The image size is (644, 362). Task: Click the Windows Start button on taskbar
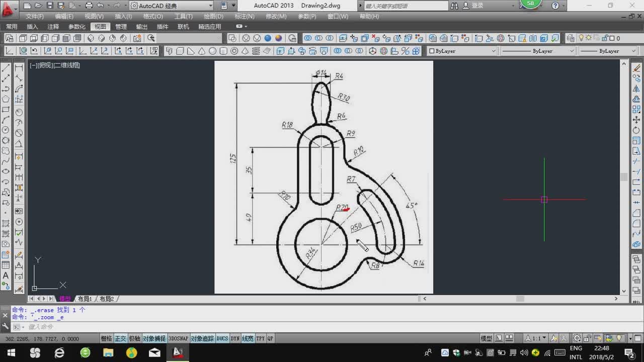tap(10, 352)
